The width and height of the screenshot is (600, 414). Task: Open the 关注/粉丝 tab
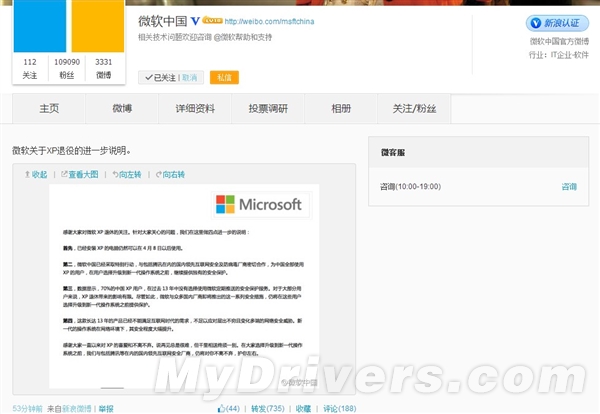[414, 109]
